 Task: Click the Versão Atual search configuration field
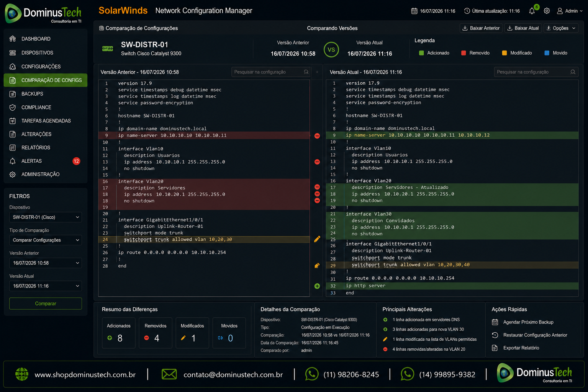tap(536, 72)
